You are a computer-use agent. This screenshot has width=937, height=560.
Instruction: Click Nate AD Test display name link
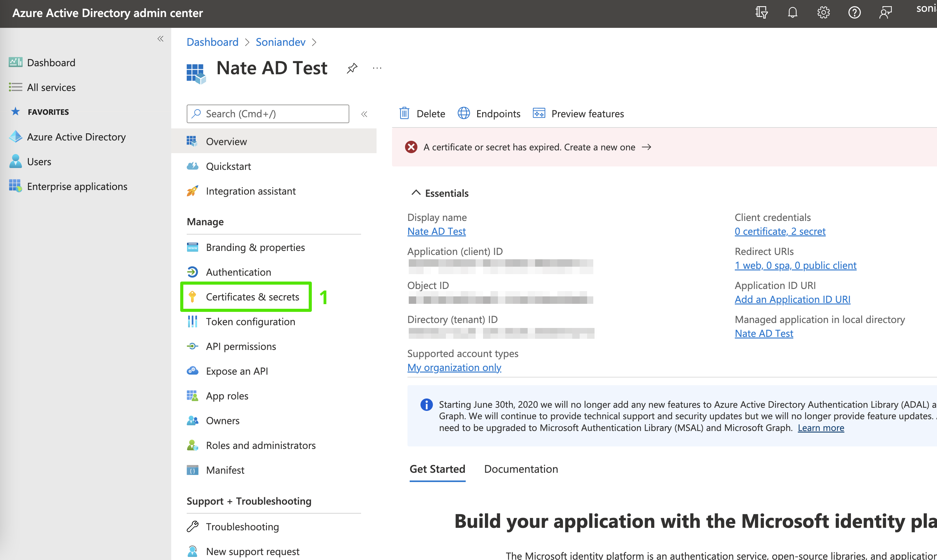437,231
